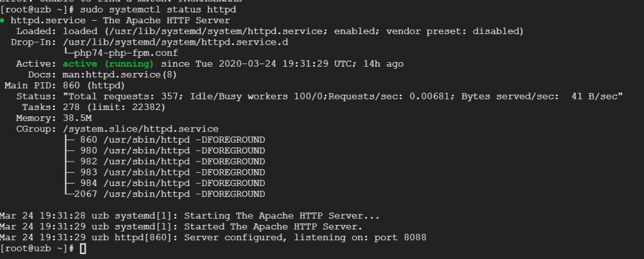Select process 984 httpd line
The height and width of the screenshot is (259, 644).
(x=171, y=183)
